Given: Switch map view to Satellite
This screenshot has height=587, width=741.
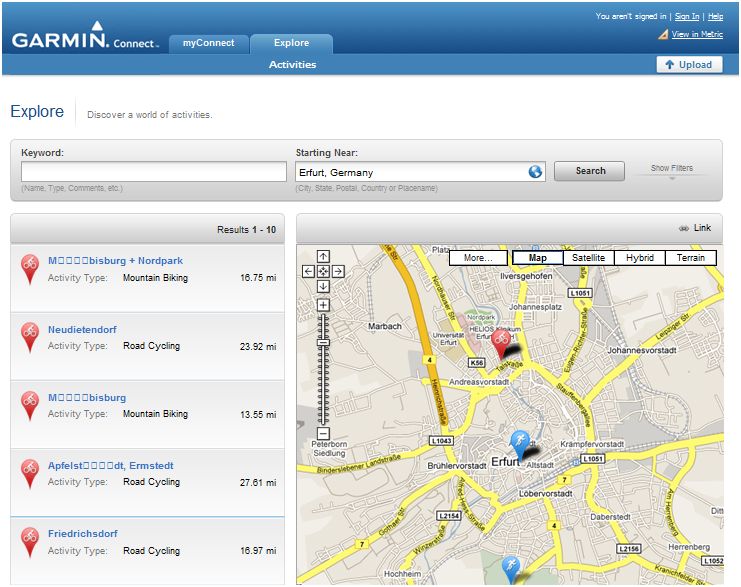Looking at the screenshot, I should coord(588,258).
